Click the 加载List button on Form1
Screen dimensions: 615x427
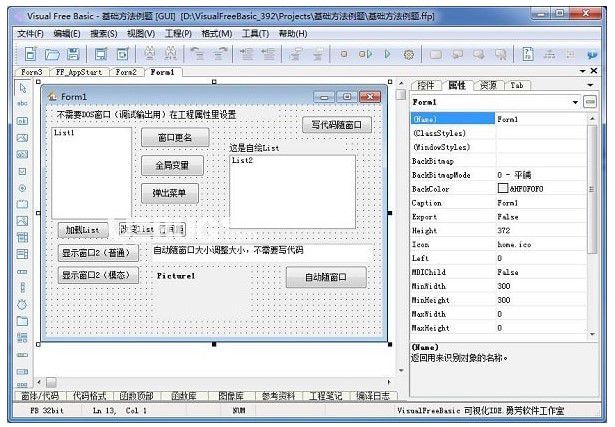(82, 230)
